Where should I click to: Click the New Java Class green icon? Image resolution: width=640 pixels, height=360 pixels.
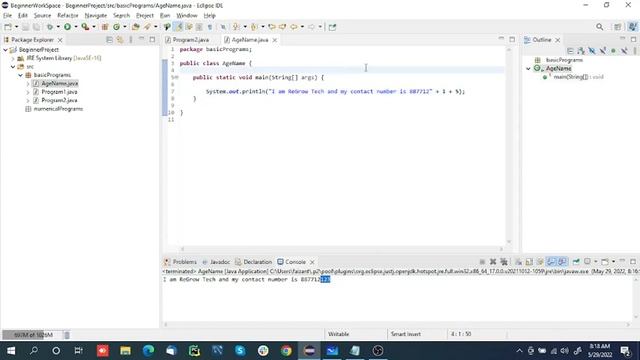point(117,27)
